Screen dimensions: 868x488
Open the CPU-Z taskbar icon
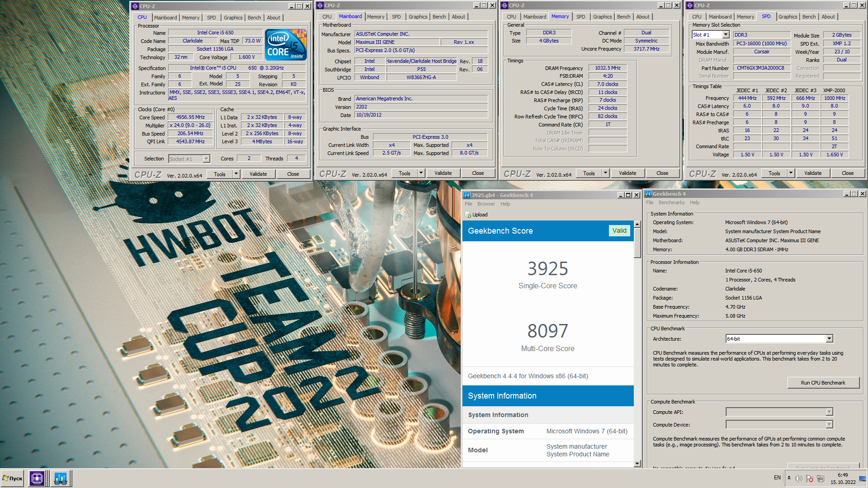pyautogui.click(x=37, y=478)
